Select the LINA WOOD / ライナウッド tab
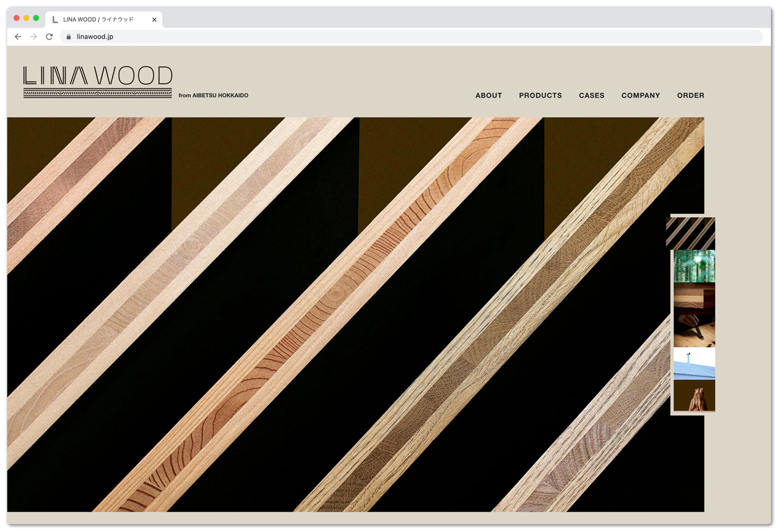The width and height of the screenshot is (780, 532). (99, 20)
